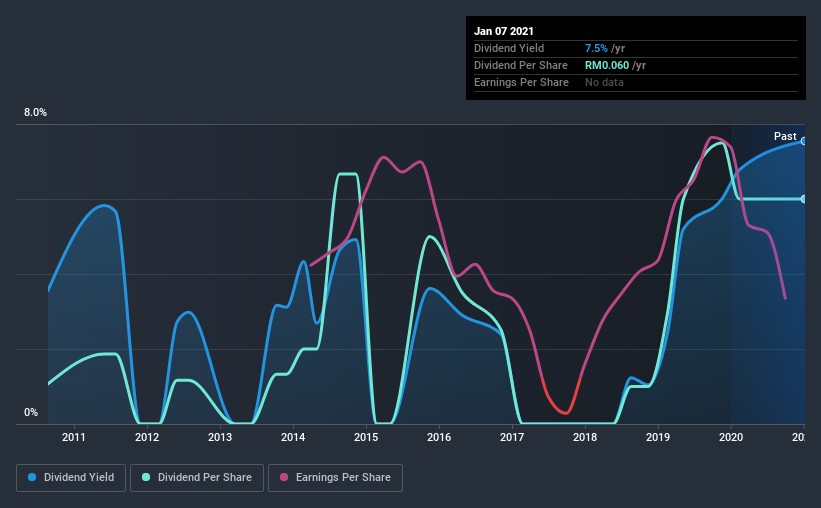
Task: Click the 2015 x-axis label
Action: click(x=366, y=437)
